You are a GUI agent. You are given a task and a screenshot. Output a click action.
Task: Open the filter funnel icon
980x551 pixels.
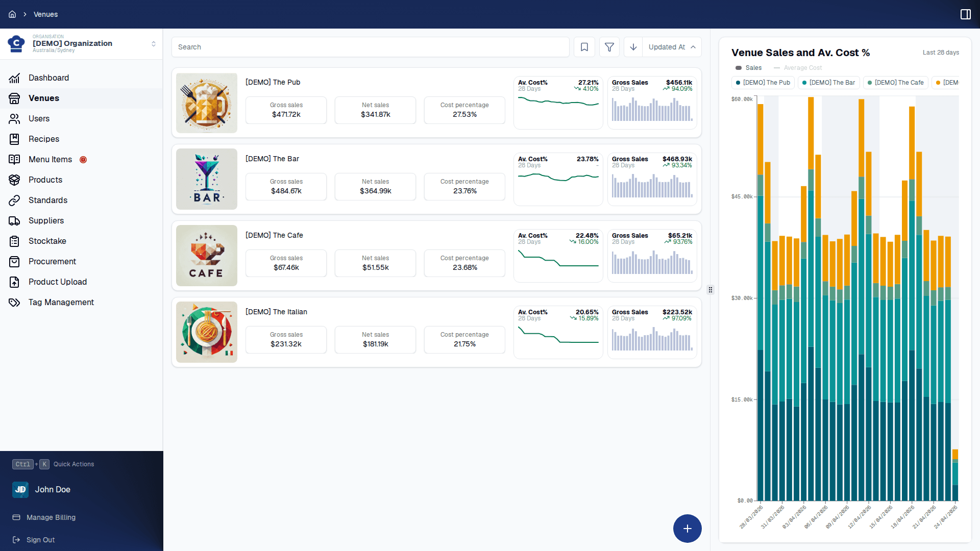click(x=609, y=47)
